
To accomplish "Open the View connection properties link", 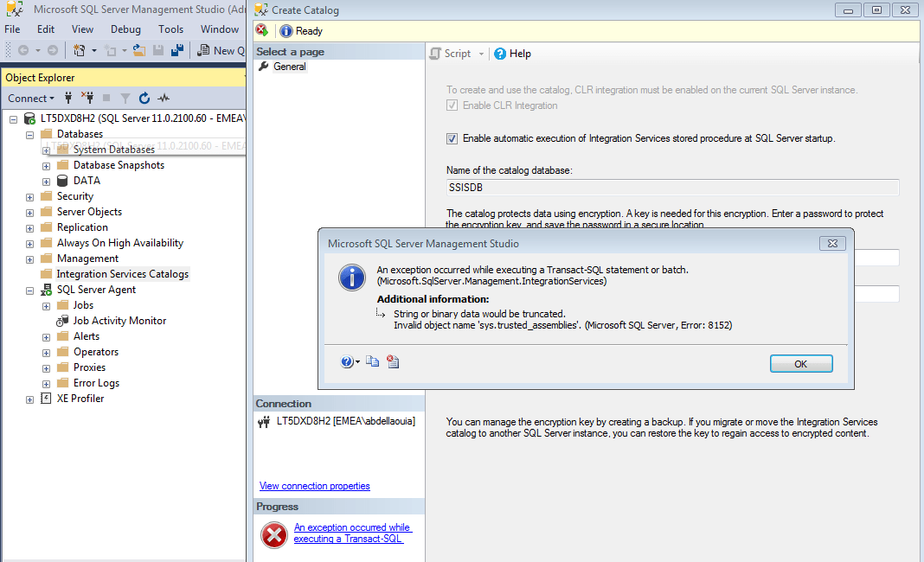I will (x=314, y=486).
